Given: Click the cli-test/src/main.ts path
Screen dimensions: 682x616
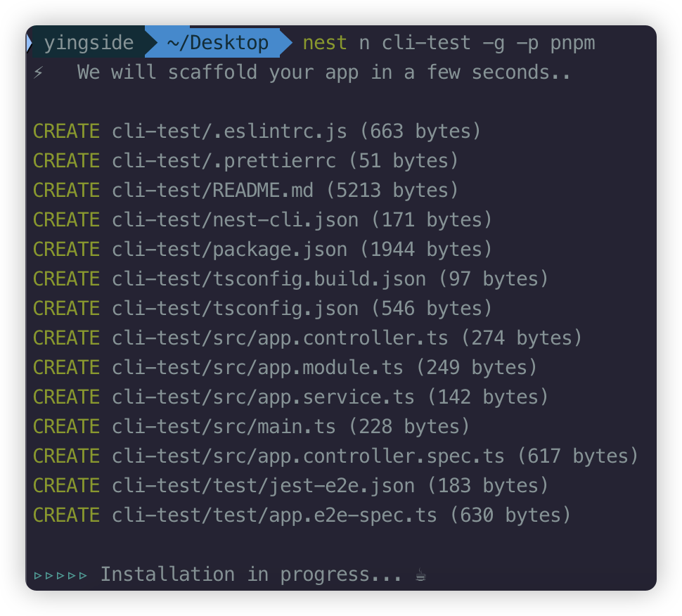Looking at the screenshot, I should [x=224, y=427].
